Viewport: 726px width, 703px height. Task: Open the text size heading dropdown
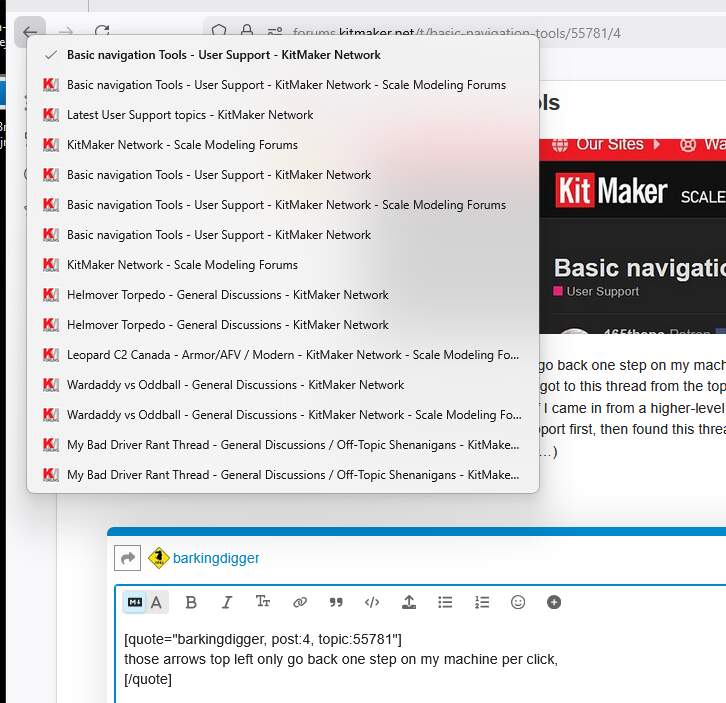click(263, 602)
